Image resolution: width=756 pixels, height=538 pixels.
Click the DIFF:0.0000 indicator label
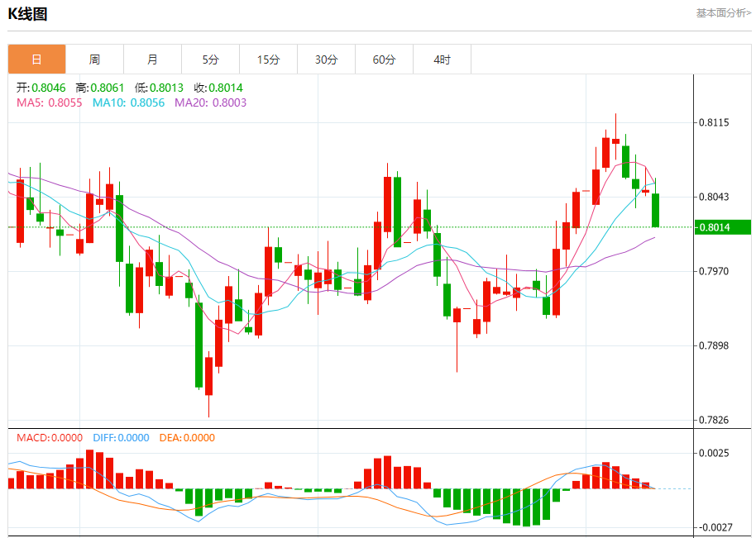(x=121, y=438)
